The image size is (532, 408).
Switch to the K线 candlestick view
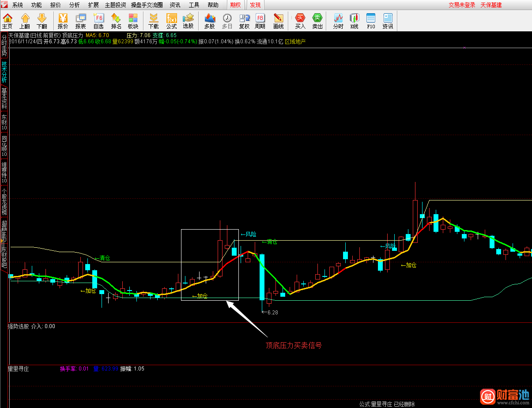click(x=354, y=21)
